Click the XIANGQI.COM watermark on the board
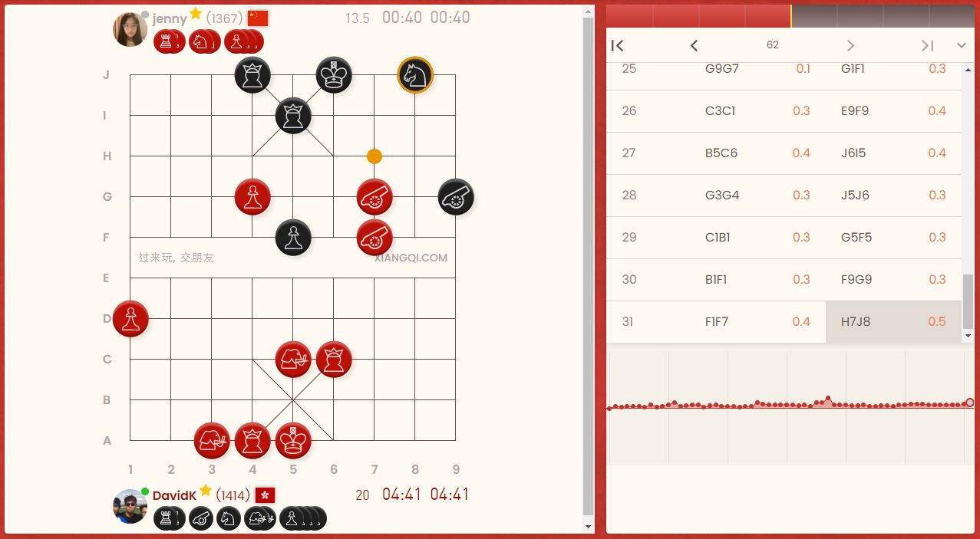Viewport: 980px width, 539px height. (410, 258)
